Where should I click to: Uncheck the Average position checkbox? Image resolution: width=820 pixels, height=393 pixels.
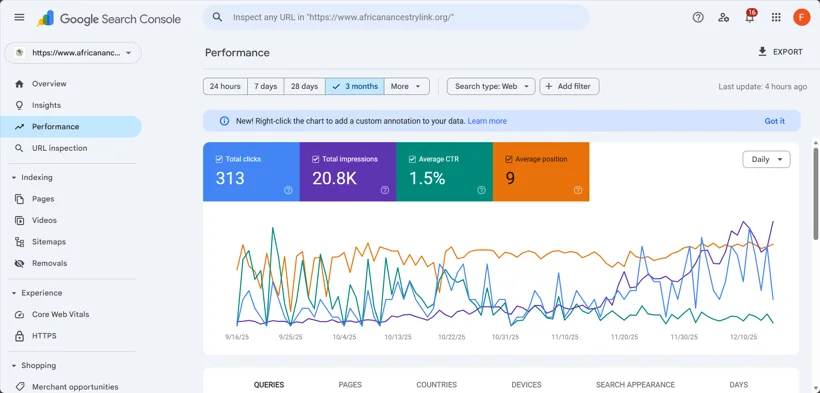click(x=509, y=159)
